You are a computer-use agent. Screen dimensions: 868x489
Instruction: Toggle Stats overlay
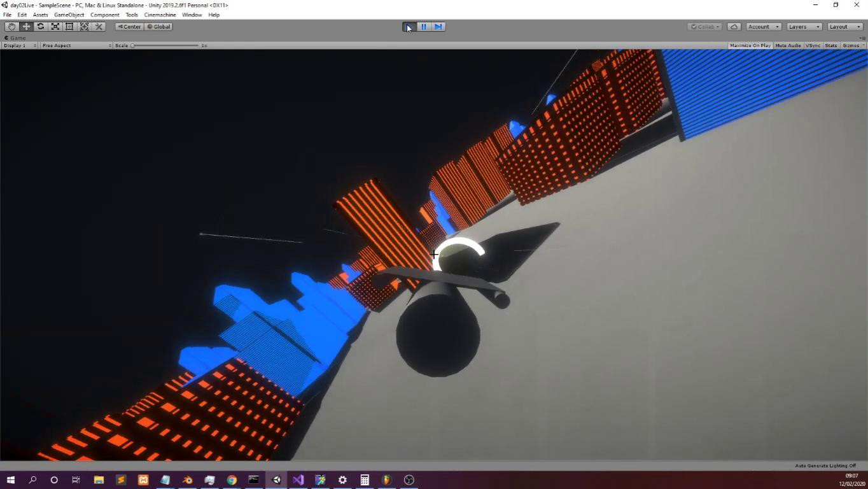(x=831, y=45)
